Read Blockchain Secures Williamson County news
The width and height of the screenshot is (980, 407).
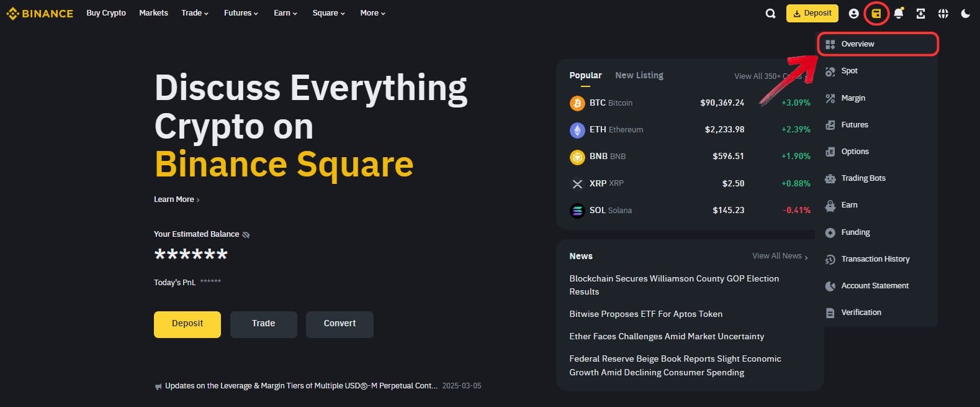(674, 285)
